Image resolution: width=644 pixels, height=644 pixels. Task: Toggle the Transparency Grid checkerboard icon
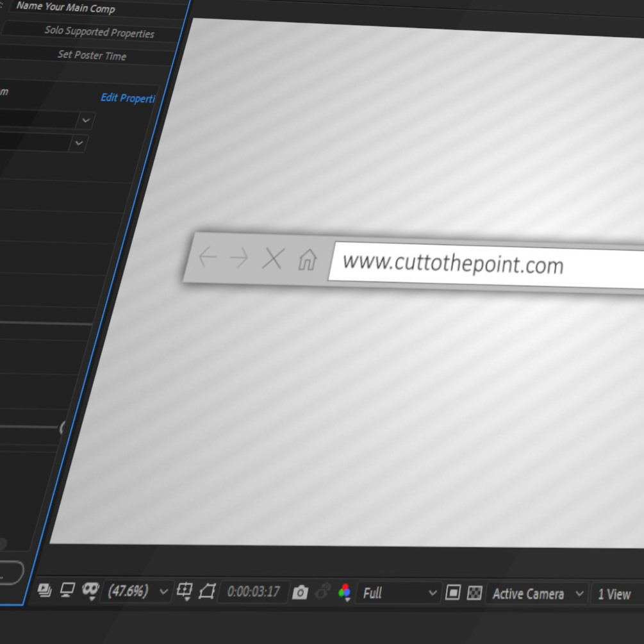point(474,593)
